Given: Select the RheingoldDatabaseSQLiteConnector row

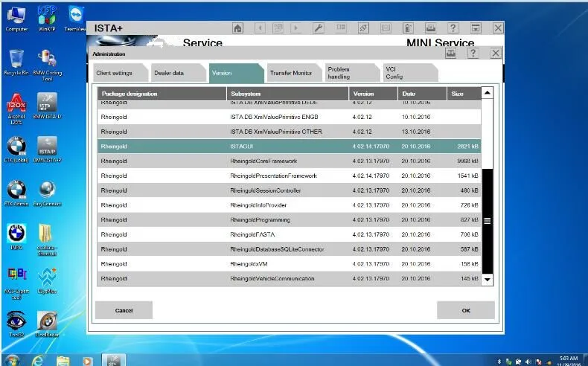Looking at the screenshot, I should pyautogui.click(x=289, y=249).
